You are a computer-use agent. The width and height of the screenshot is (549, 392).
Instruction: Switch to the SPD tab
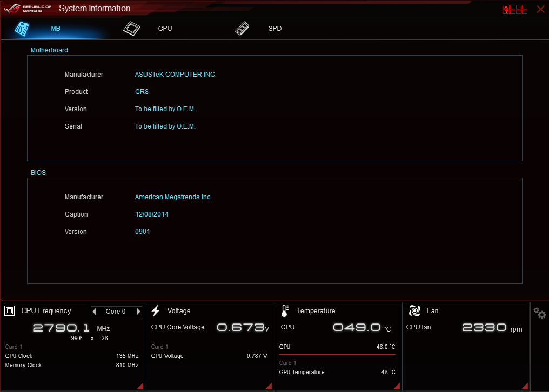click(x=274, y=29)
